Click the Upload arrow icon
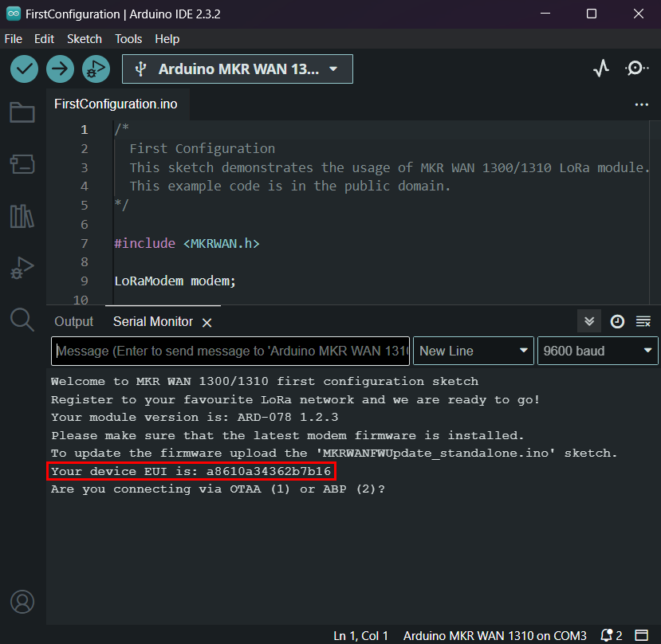 [60, 69]
